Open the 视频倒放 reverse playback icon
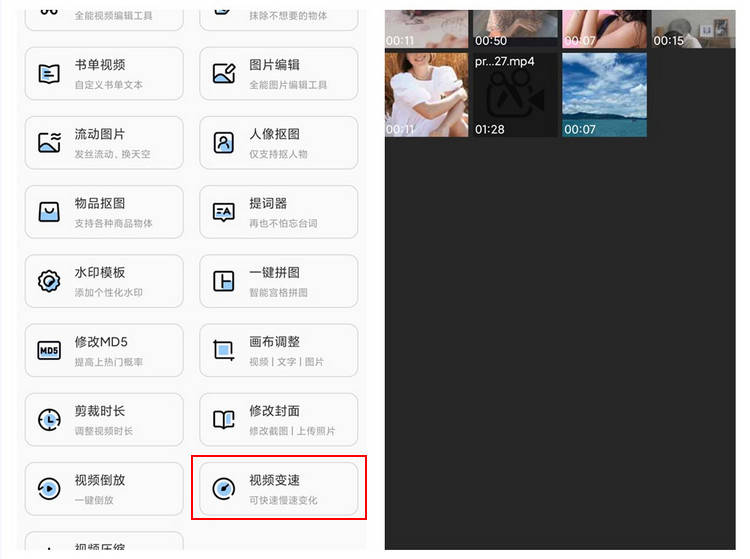750x559 pixels. click(x=49, y=489)
